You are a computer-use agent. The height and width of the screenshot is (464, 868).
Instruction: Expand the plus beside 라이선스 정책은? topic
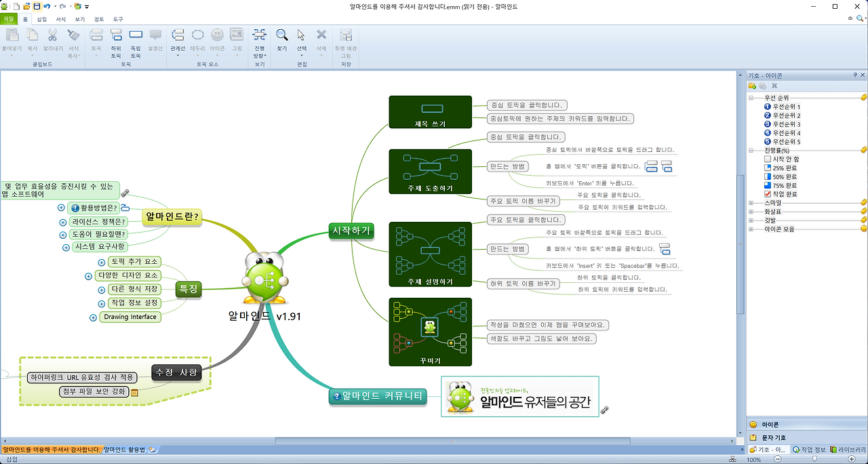point(62,222)
